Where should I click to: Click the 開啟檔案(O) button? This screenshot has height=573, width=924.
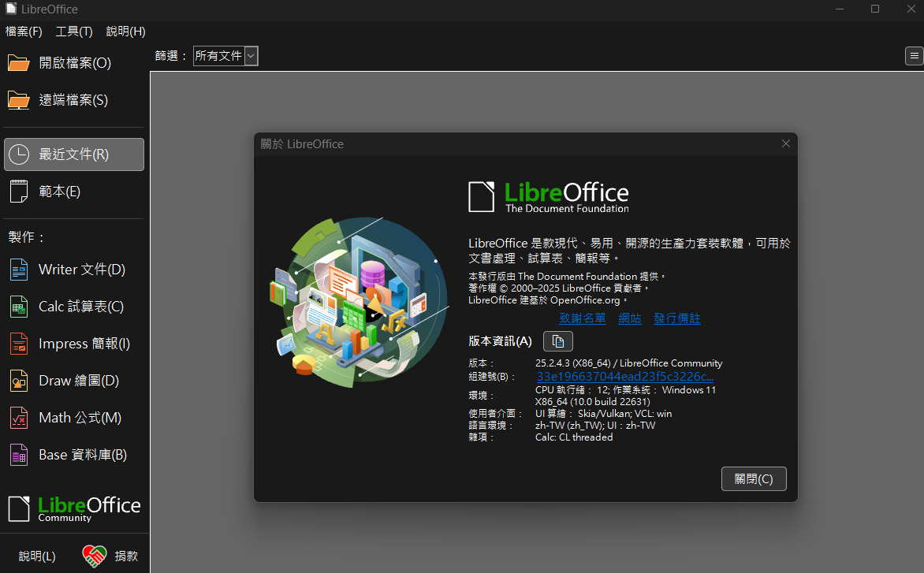[x=74, y=63]
